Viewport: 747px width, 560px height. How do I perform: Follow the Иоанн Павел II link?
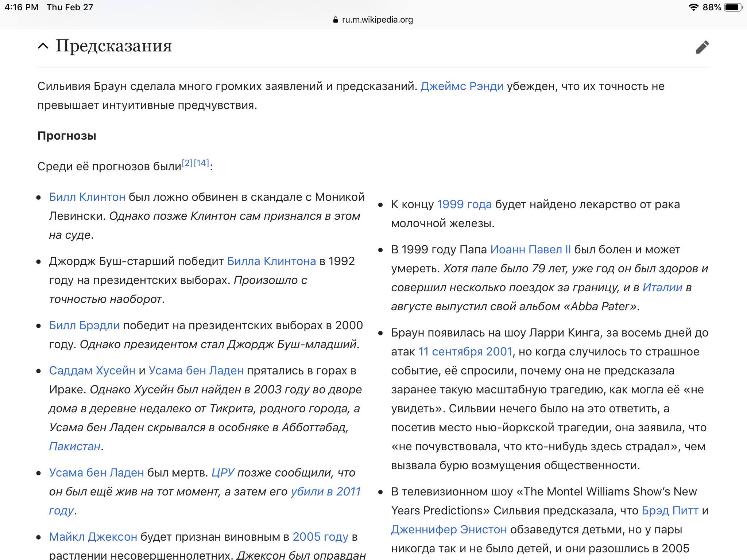[530, 250]
